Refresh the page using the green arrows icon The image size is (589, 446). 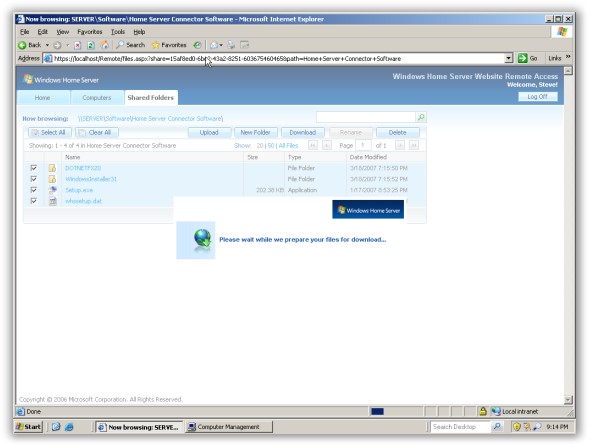(x=91, y=45)
